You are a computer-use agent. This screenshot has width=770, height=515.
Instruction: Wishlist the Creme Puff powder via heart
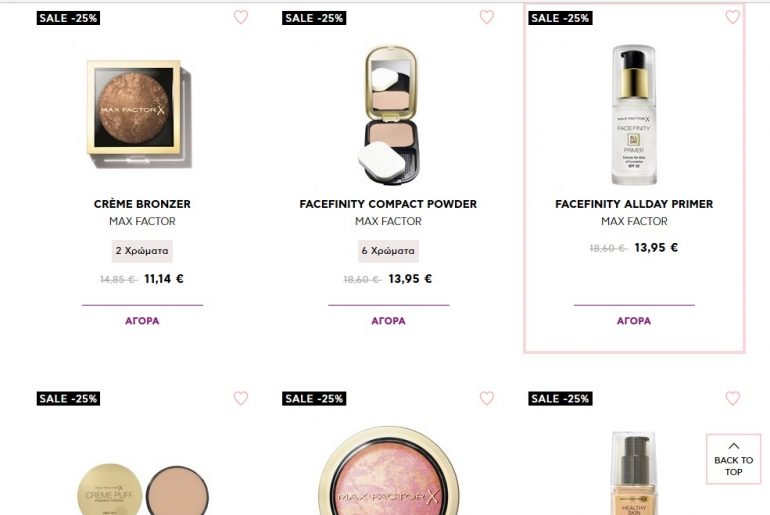point(241,398)
